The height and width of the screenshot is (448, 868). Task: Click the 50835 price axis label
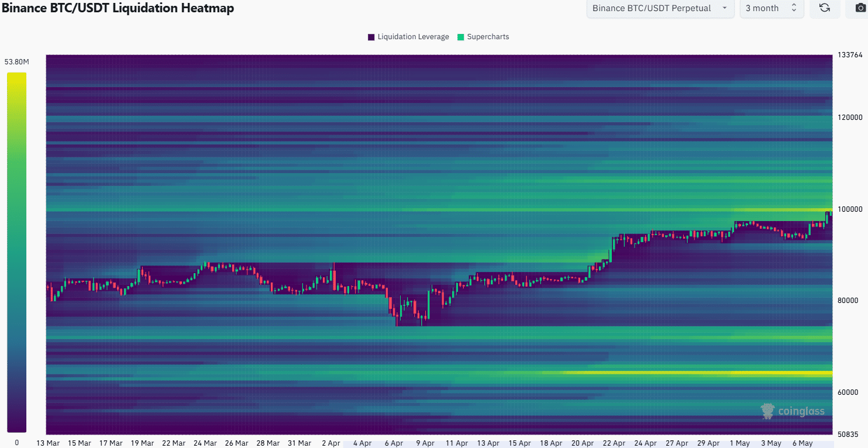848,435
